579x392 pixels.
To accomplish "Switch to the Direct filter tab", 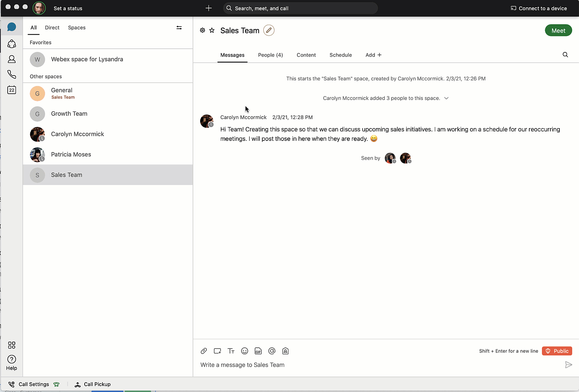I will tap(52, 28).
